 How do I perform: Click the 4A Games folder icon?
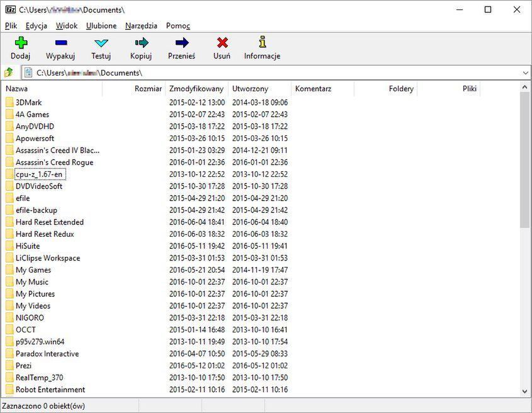(x=9, y=115)
